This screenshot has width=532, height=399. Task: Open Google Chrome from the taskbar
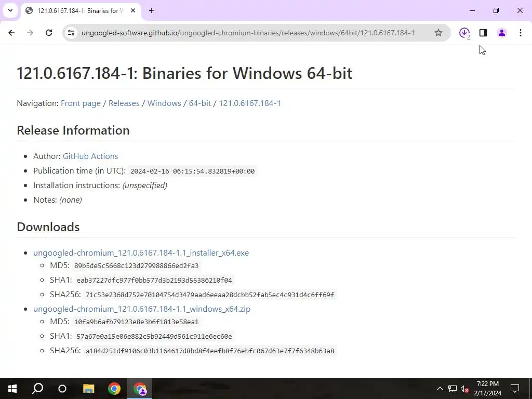click(114, 389)
